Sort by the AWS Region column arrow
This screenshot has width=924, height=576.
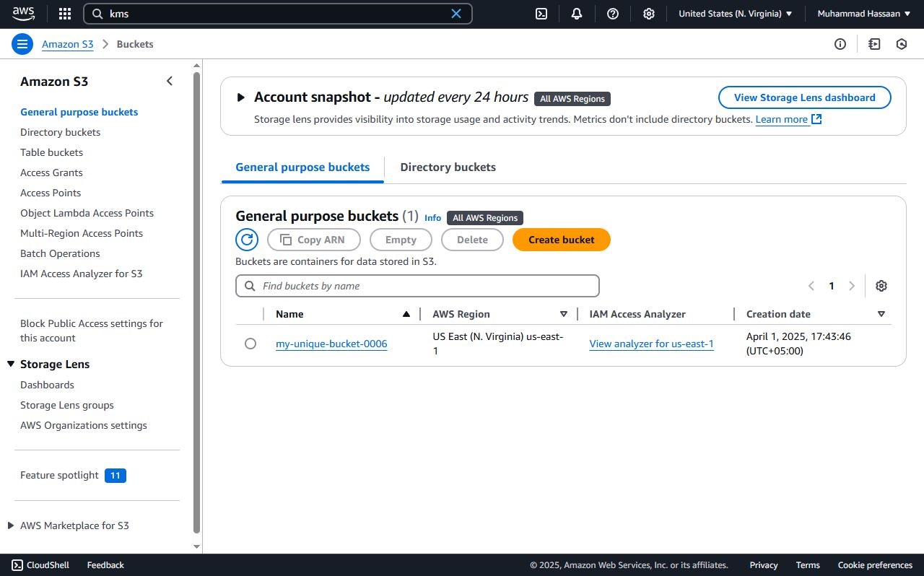coord(564,314)
